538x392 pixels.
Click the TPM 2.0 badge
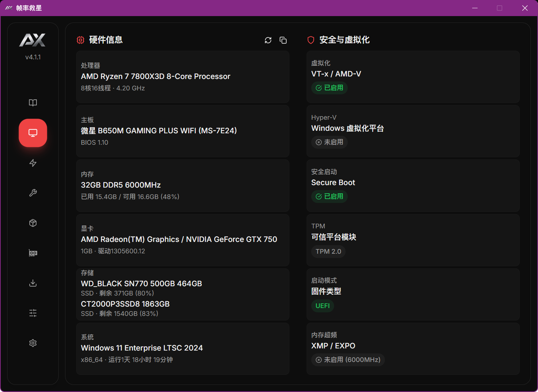(328, 252)
